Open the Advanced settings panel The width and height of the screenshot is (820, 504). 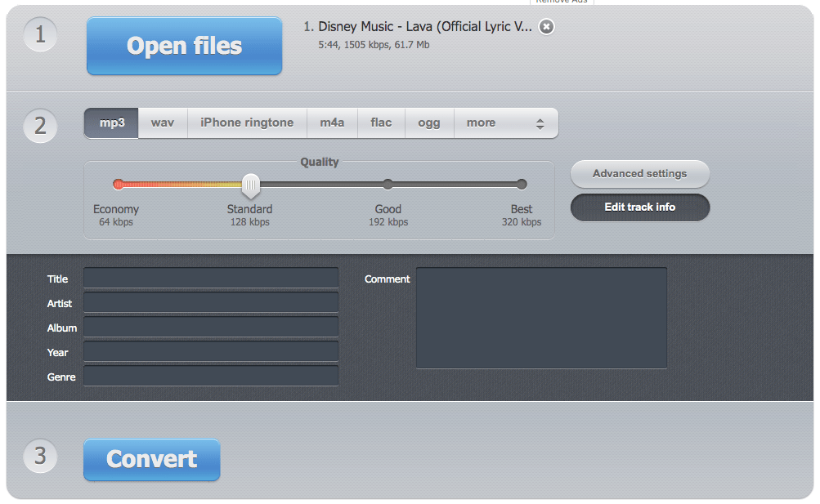pos(639,174)
